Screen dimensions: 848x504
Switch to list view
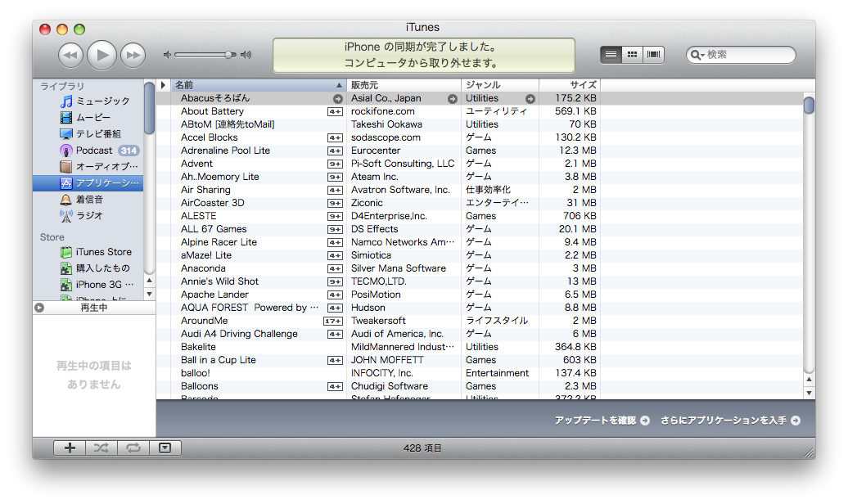pos(611,55)
